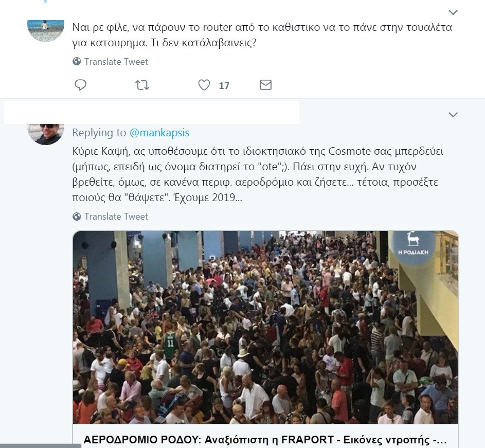Click the direct message envelope icon
The width and height of the screenshot is (485, 448).
pos(265,85)
